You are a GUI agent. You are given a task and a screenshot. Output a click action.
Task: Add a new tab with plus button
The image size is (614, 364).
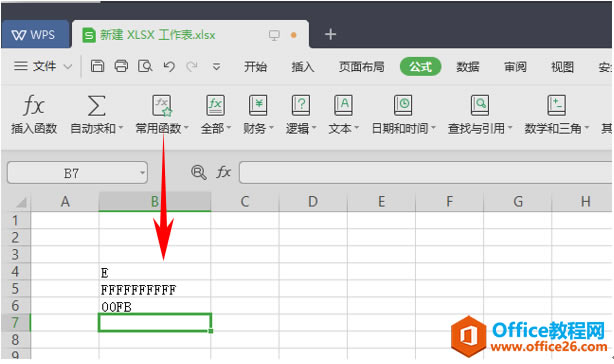(x=330, y=34)
